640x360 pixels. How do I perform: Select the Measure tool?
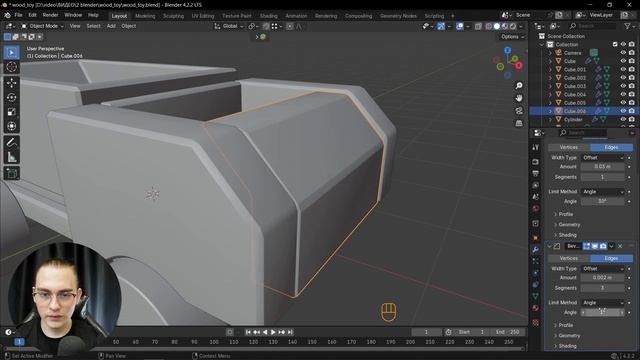point(11,157)
